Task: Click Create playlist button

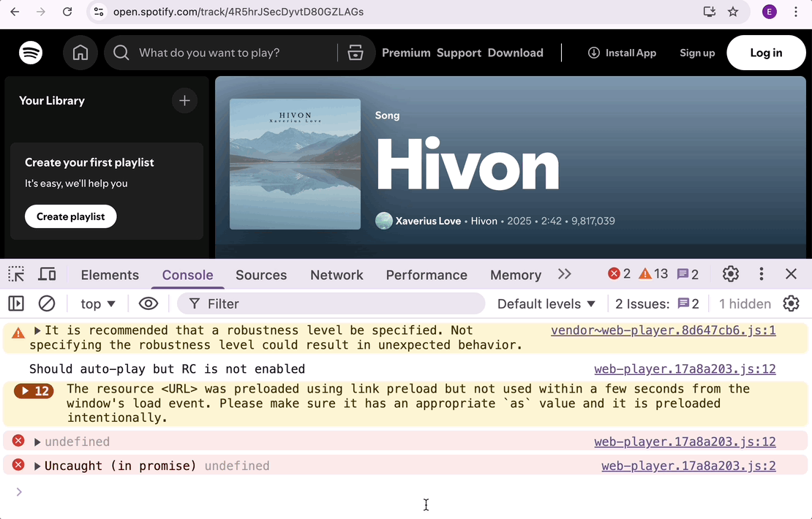Action: 70,216
